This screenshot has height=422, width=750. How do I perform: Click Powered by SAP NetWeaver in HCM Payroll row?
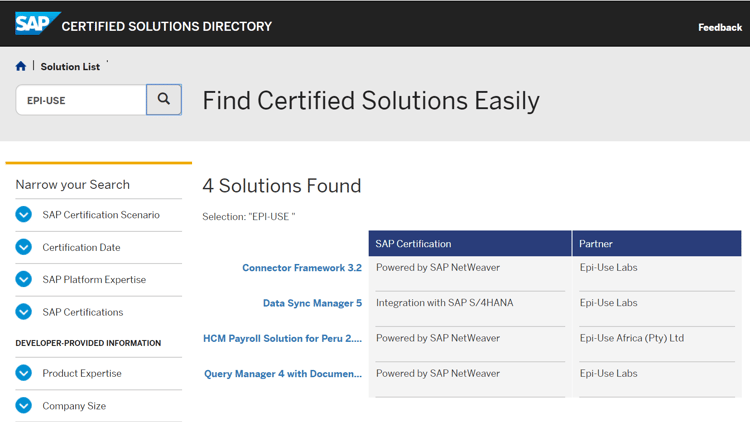438,338
